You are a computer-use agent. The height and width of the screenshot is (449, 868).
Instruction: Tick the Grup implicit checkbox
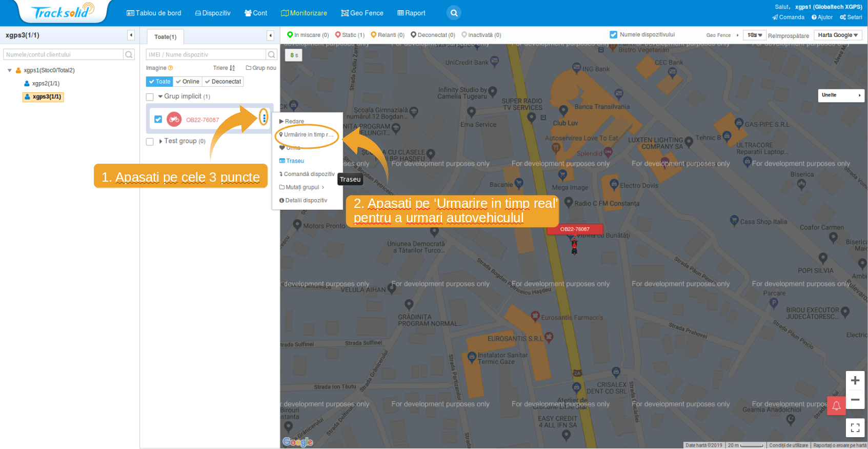pos(150,97)
